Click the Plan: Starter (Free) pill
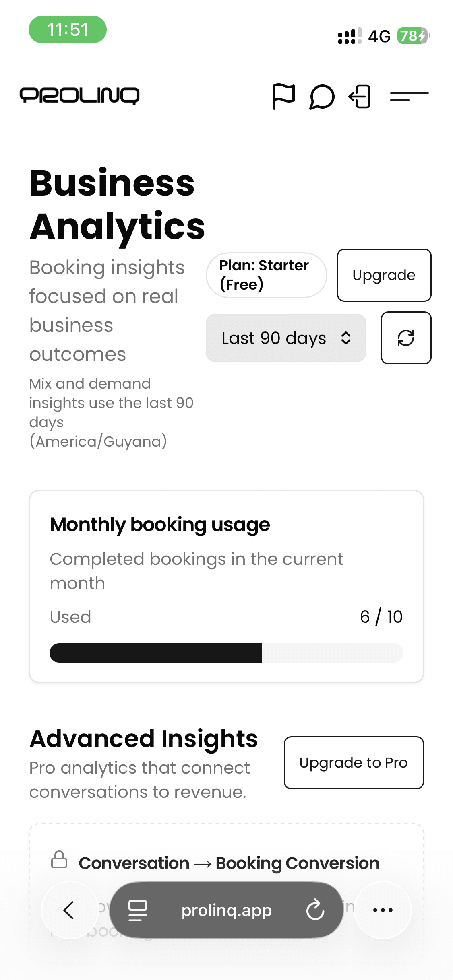Image resolution: width=453 pixels, height=980 pixels. 266,275
